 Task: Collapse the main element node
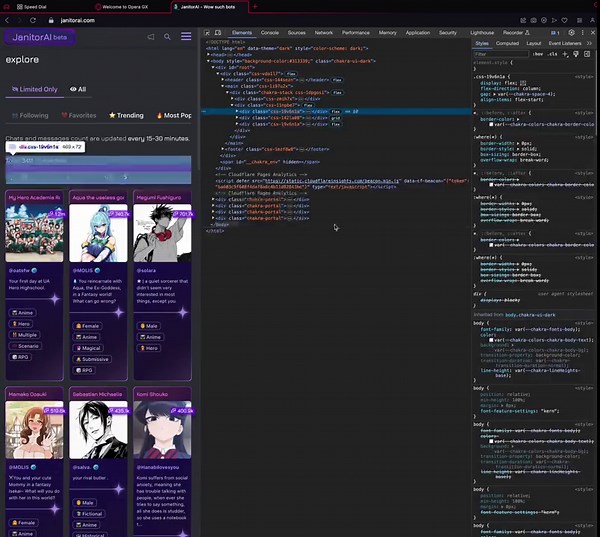click(x=223, y=86)
